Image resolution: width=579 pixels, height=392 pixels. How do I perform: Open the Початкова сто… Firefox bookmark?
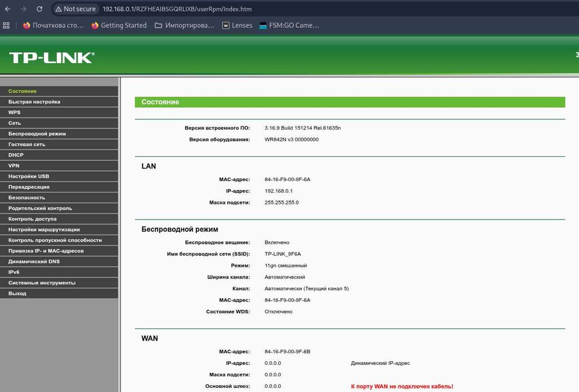[53, 25]
